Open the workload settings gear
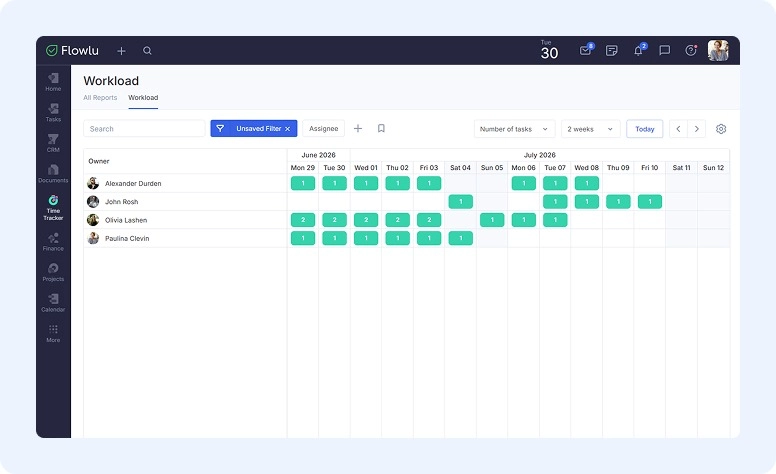 point(721,129)
